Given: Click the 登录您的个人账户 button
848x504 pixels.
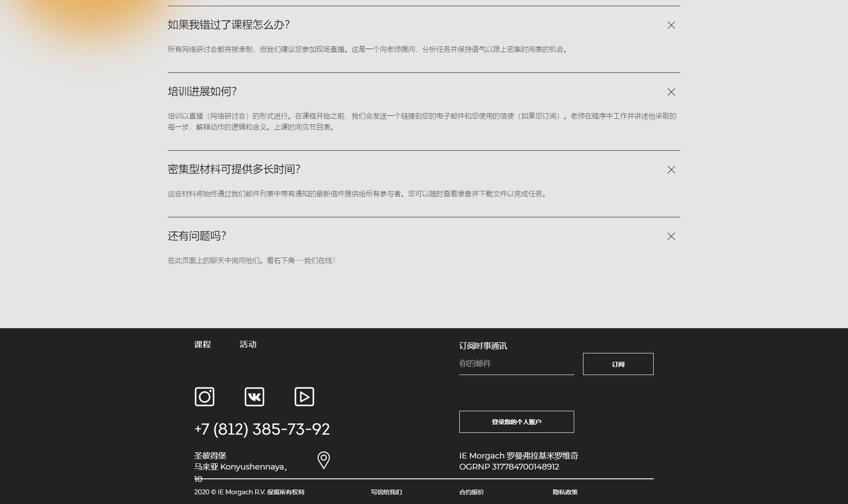Looking at the screenshot, I should point(517,422).
